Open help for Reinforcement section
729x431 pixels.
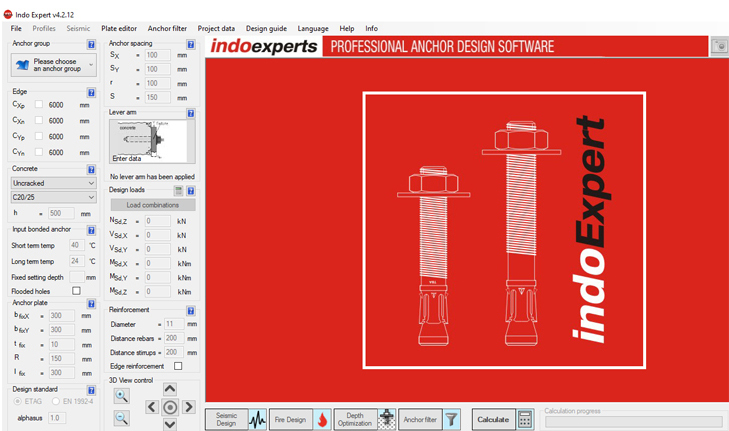click(191, 311)
